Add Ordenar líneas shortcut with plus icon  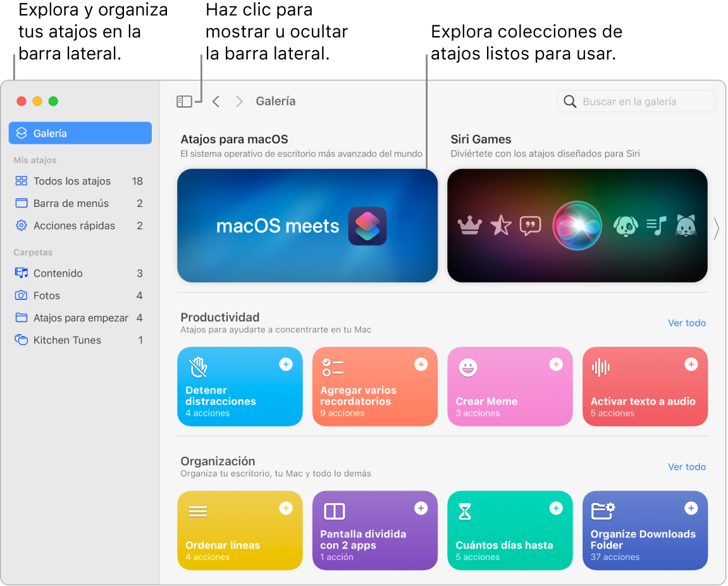click(x=286, y=508)
